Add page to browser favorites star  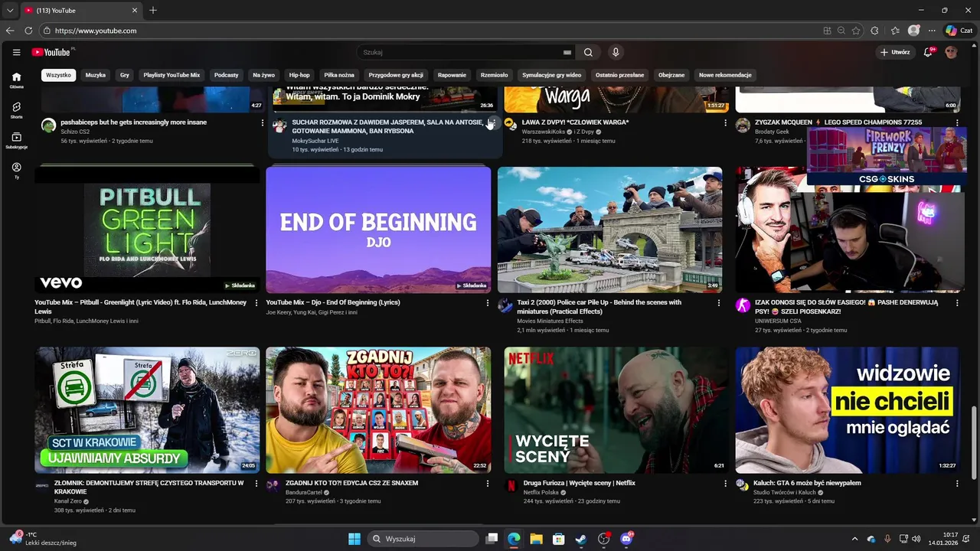click(856, 31)
